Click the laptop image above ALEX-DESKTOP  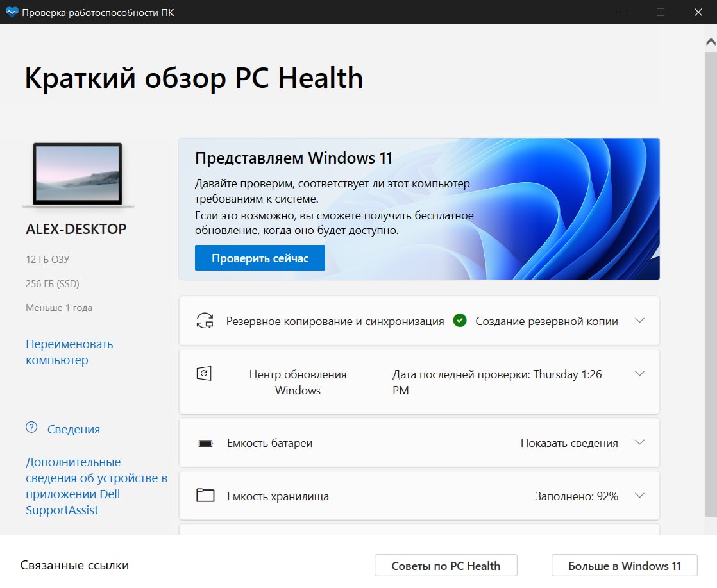(78, 174)
